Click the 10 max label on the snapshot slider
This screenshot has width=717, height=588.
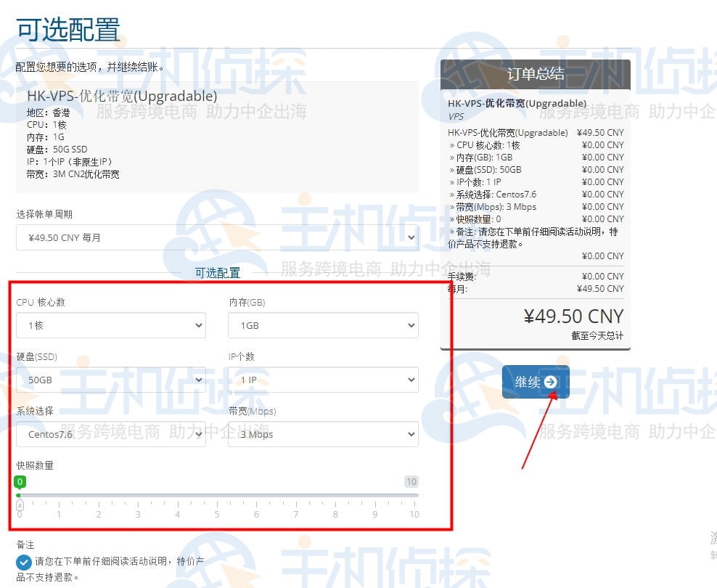tap(411, 481)
